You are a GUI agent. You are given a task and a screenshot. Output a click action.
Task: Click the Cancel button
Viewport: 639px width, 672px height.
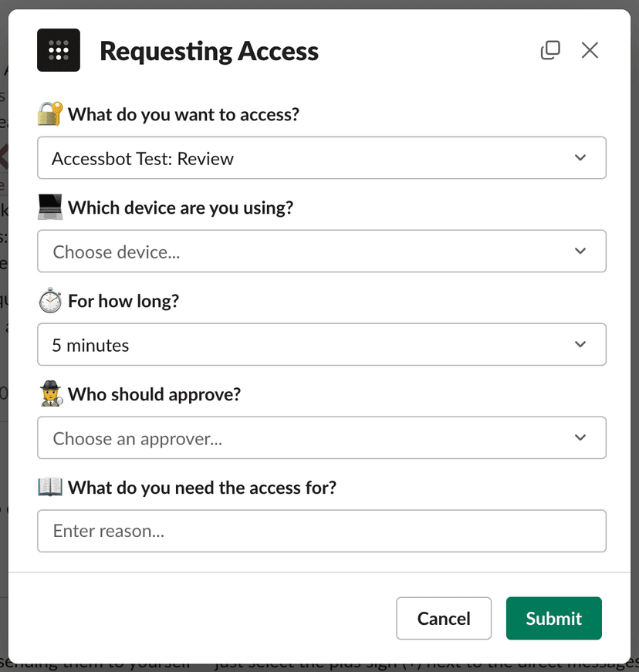[444, 618]
